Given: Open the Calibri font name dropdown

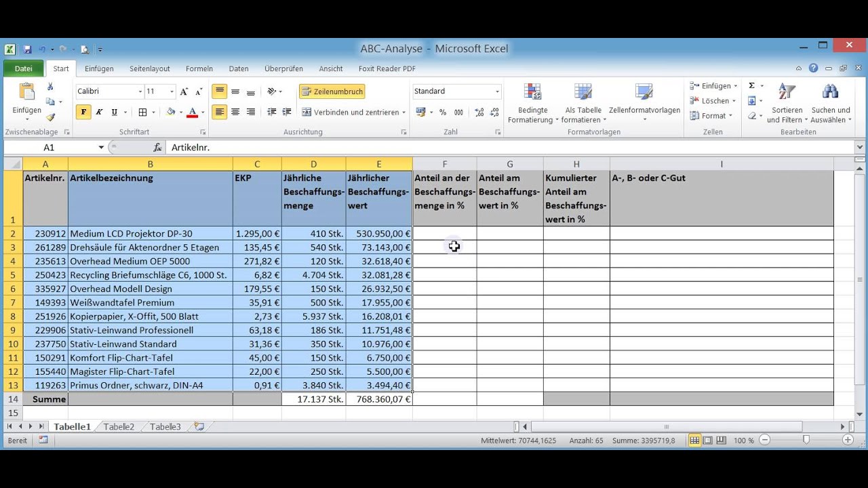Looking at the screenshot, I should pyautogui.click(x=140, y=91).
